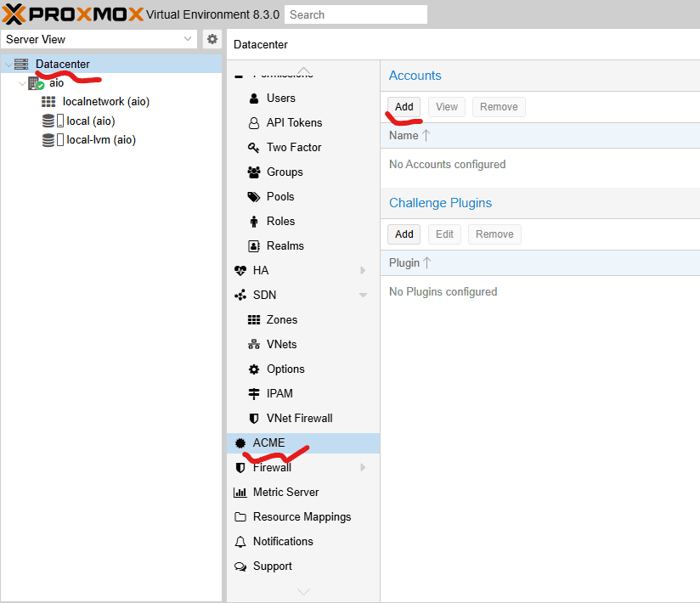Click the Options gear icon
This screenshot has height=603, width=700.
click(x=253, y=369)
